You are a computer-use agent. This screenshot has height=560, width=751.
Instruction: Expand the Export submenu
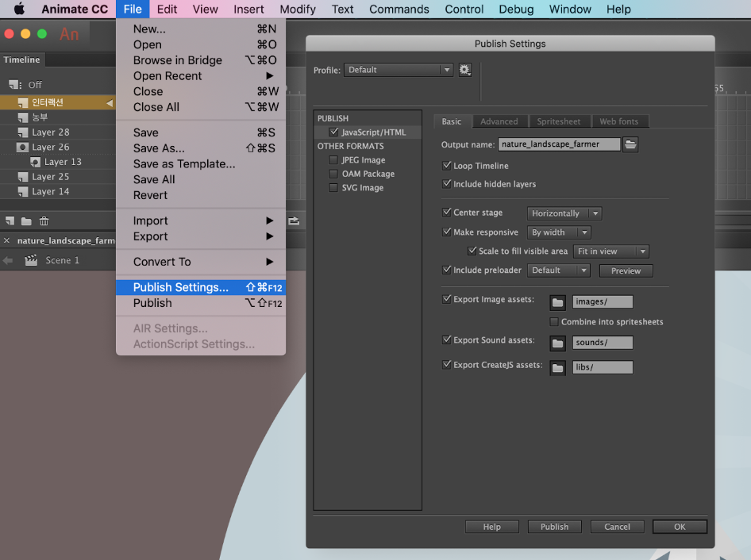[201, 236]
